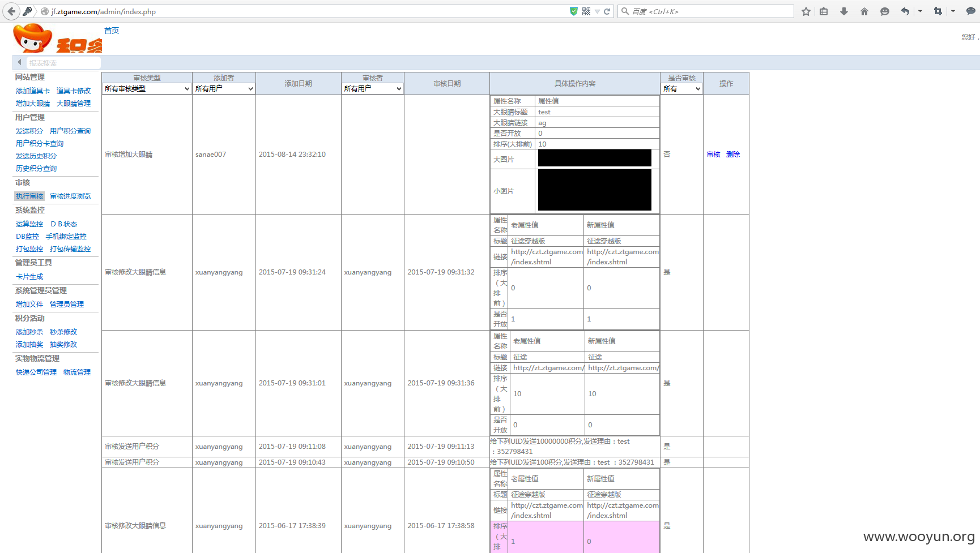Click the undo arrow toolbar icon
Viewport: 980px width, 553px height.
pos(905,11)
